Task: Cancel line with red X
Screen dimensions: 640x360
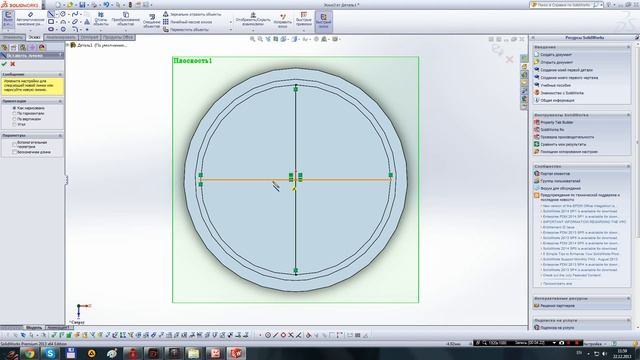Action: click(13, 64)
